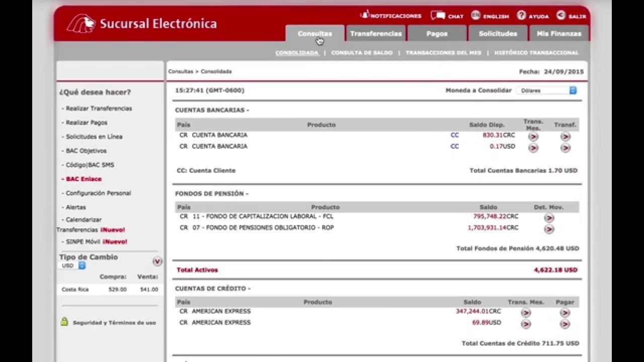644x362 pixels.
Task: Select Consulta de Saldo from the submenu
Action: 362,52
